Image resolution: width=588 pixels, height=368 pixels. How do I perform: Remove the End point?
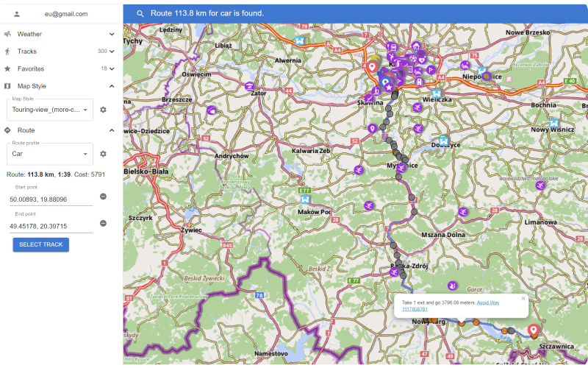coord(103,223)
